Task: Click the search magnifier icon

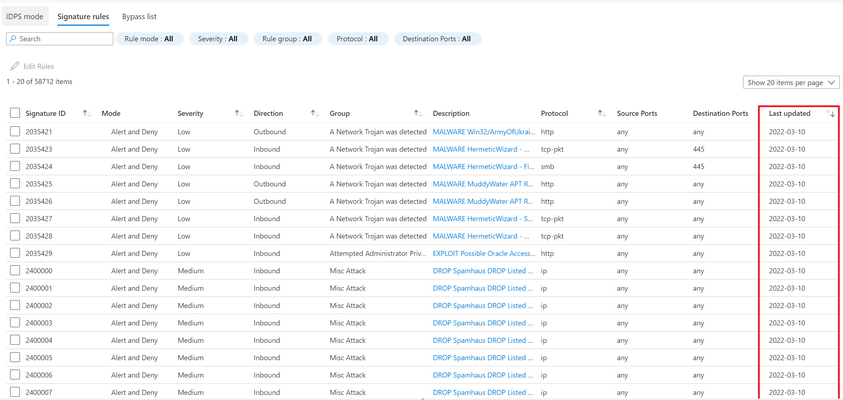Action: (13, 39)
